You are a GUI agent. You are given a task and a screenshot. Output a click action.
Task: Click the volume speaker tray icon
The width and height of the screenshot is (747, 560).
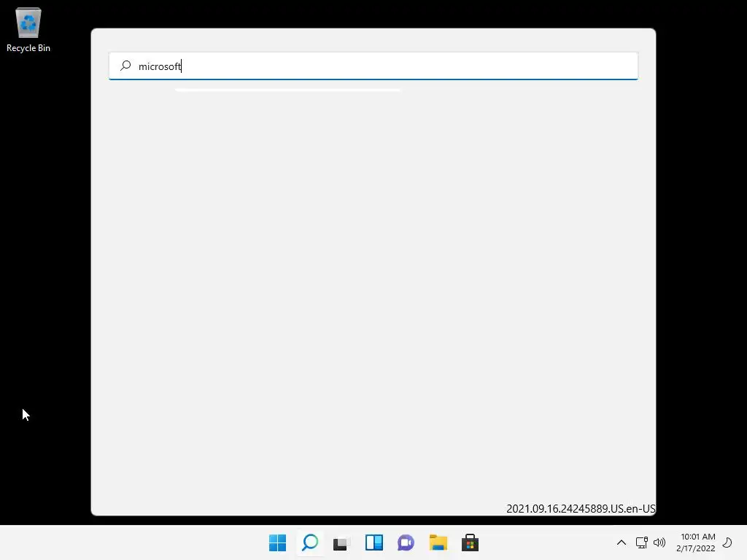(659, 542)
